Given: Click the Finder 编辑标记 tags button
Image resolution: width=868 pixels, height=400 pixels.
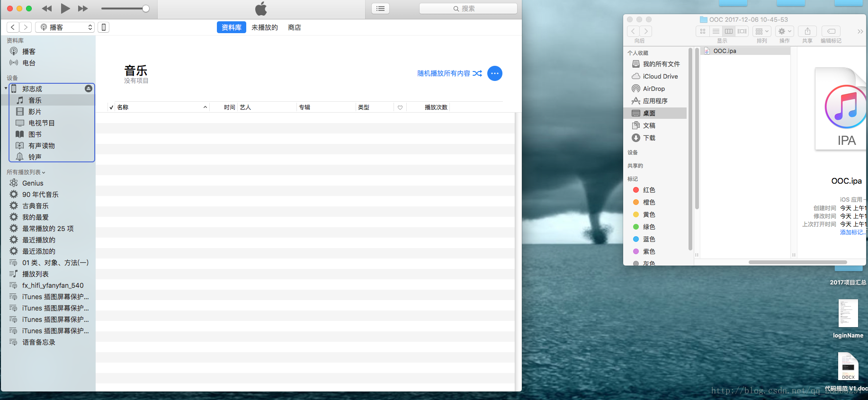Looking at the screenshot, I should pos(831,31).
